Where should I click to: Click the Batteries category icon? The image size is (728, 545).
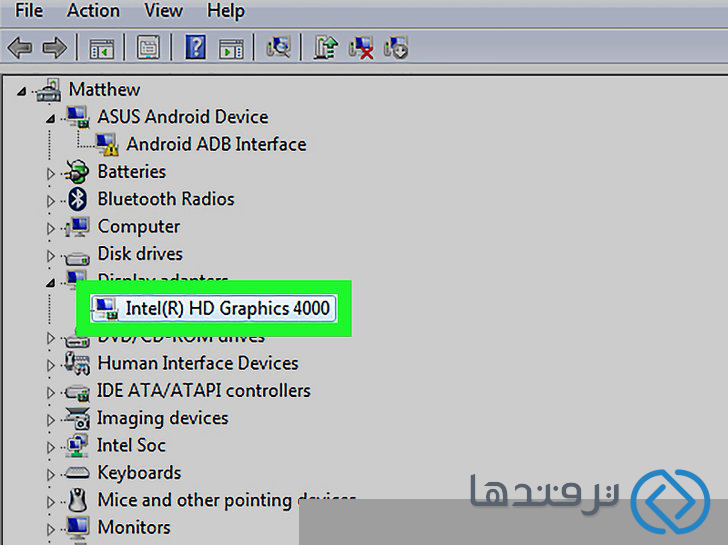[x=77, y=172]
